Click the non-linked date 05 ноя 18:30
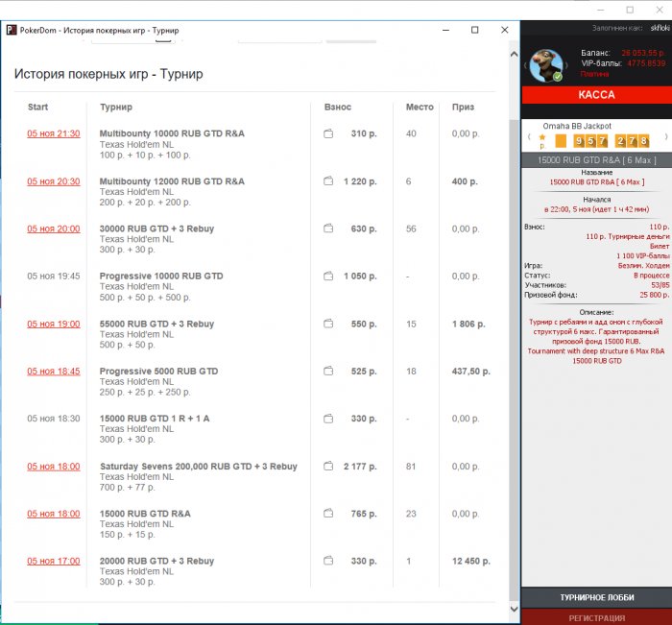 coord(54,419)
